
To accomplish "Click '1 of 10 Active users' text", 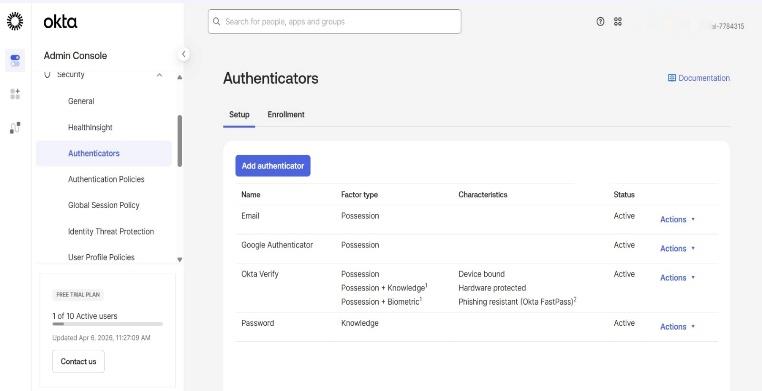I will (85, 316).
